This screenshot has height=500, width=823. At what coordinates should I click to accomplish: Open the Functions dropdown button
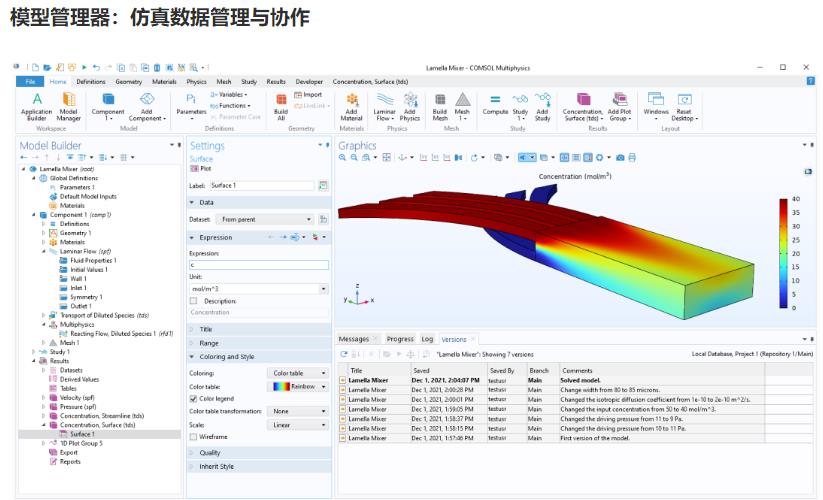pos(230,106)
